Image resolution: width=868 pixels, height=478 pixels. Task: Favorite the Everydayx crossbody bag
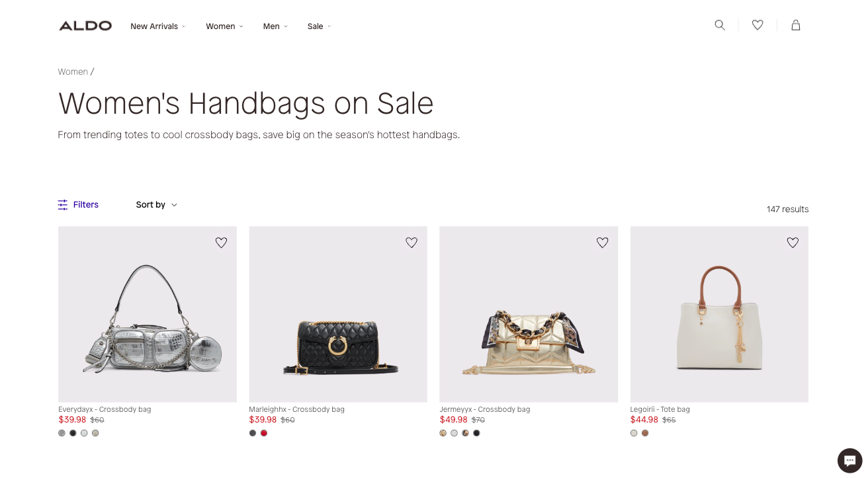click(x=221, y=243)
